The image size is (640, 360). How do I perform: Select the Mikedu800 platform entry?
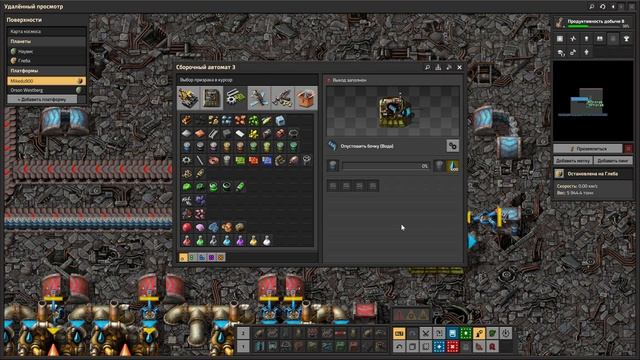(x=47, y=81)
